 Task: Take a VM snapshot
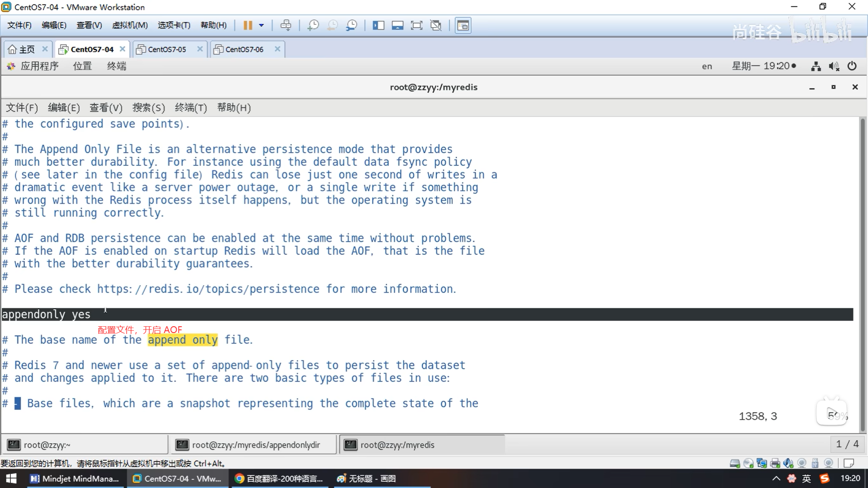pos(313,25)
